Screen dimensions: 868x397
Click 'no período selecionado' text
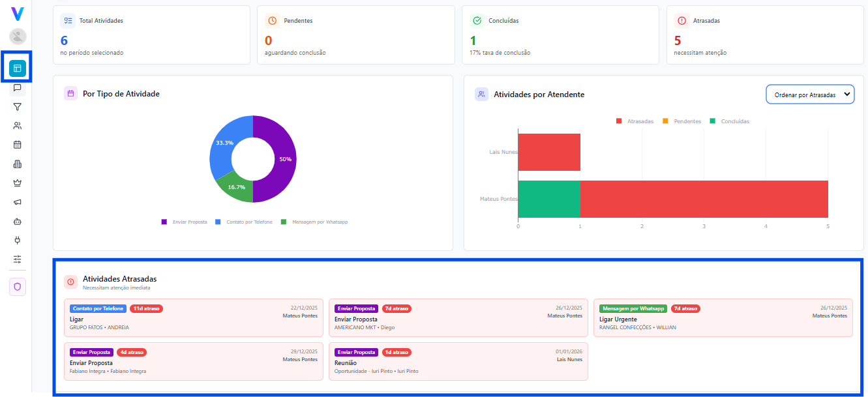coord(91,53)
